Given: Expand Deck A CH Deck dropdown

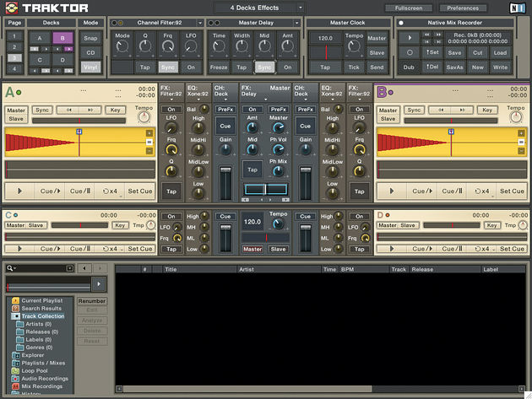Looking at the screenshot, I should (225, 100).
